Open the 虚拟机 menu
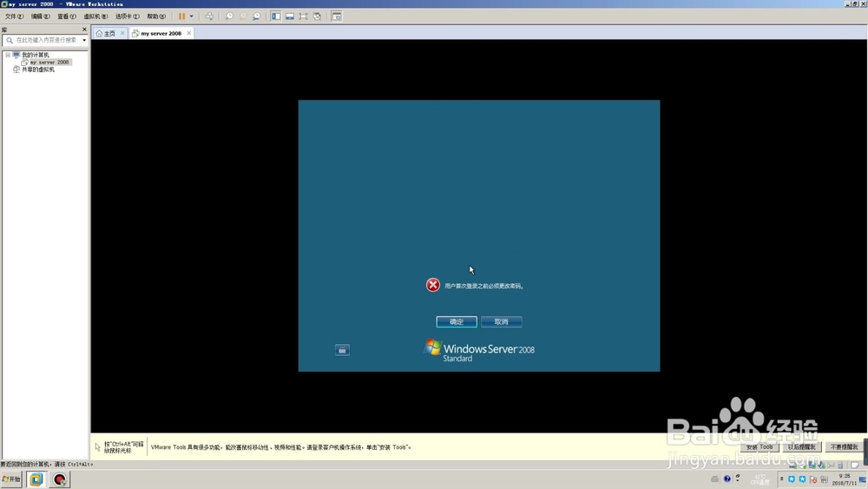Viewport: 868px width, 489px height. [95, 17]
